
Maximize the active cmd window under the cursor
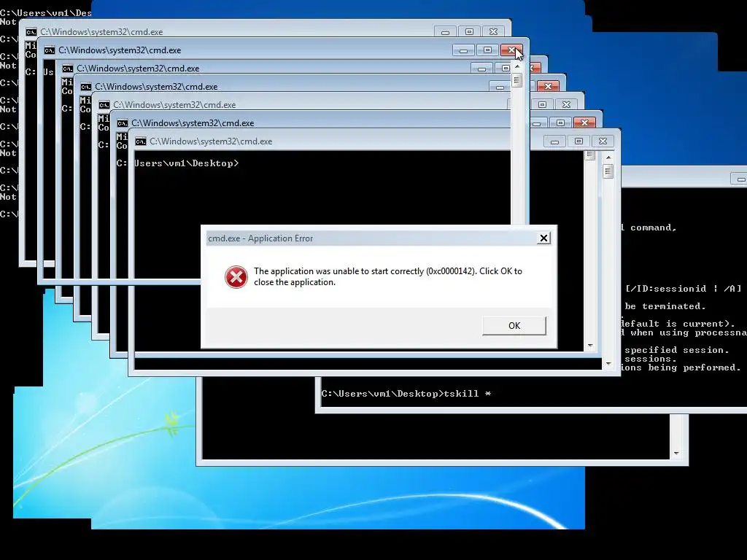click(487, 50)
